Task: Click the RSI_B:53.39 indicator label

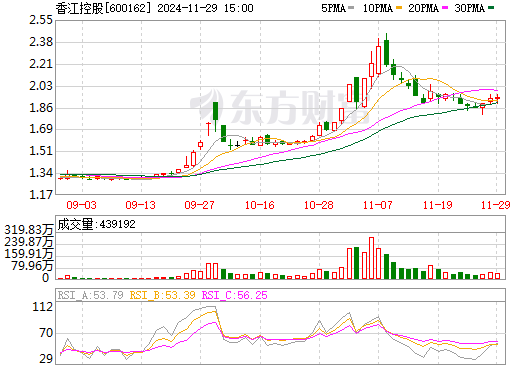Action: pyautogui.click(x=162, y=295)
